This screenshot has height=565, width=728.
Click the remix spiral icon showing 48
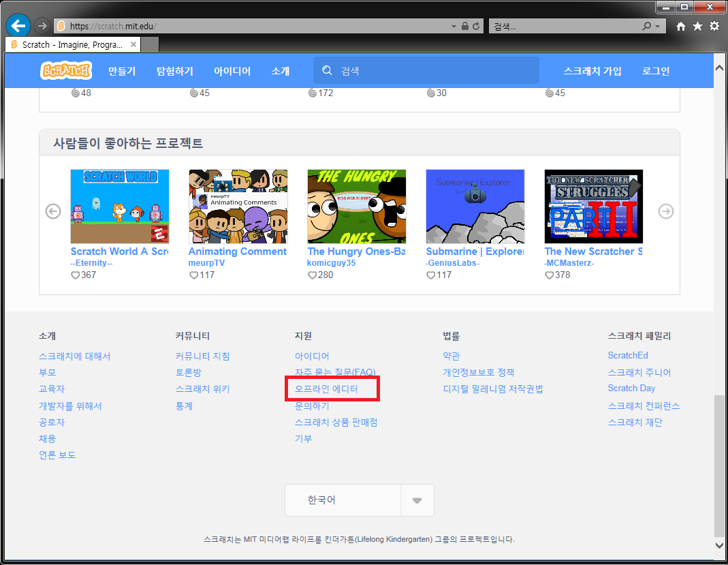75,93
